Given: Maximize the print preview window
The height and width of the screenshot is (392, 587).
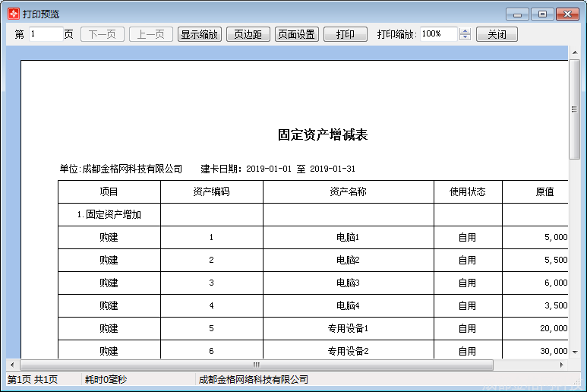Looking at the screenshot, I should click(x=542, y=14).
